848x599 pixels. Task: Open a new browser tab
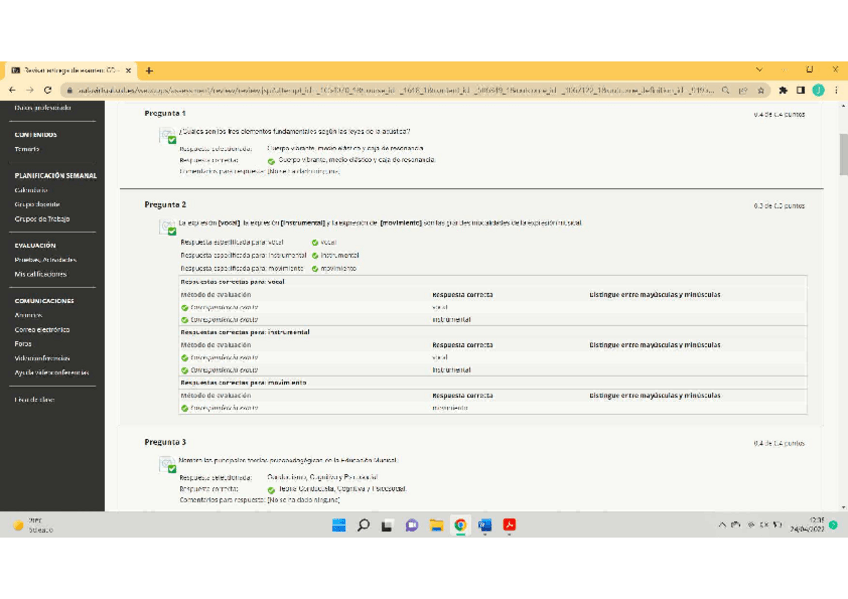(x=149, y=71)
